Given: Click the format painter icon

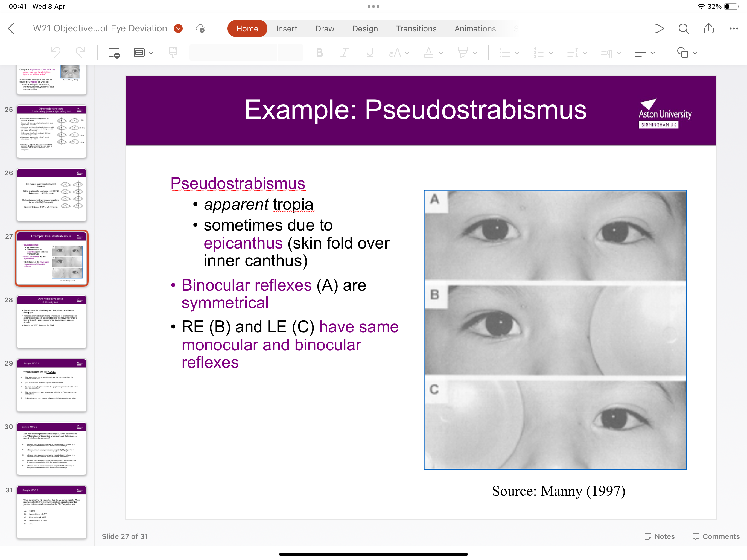Looking at the screenshot, I should pyautogui.click(x=173, y=53).
